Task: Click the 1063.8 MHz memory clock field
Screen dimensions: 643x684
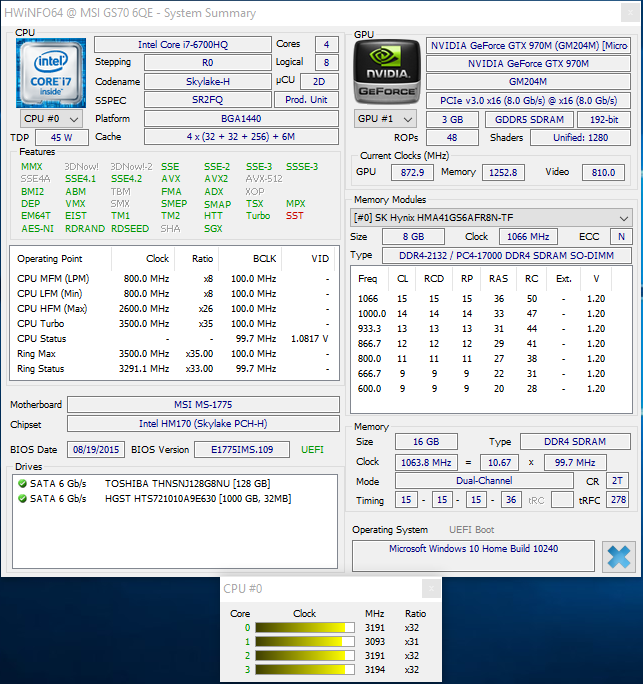Action: coord(426,462)
